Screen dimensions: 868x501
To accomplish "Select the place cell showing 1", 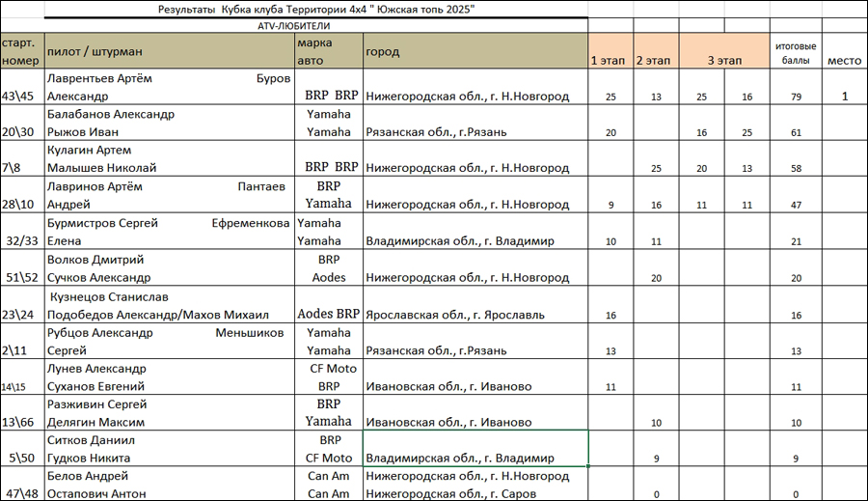I will click(844, 97).
